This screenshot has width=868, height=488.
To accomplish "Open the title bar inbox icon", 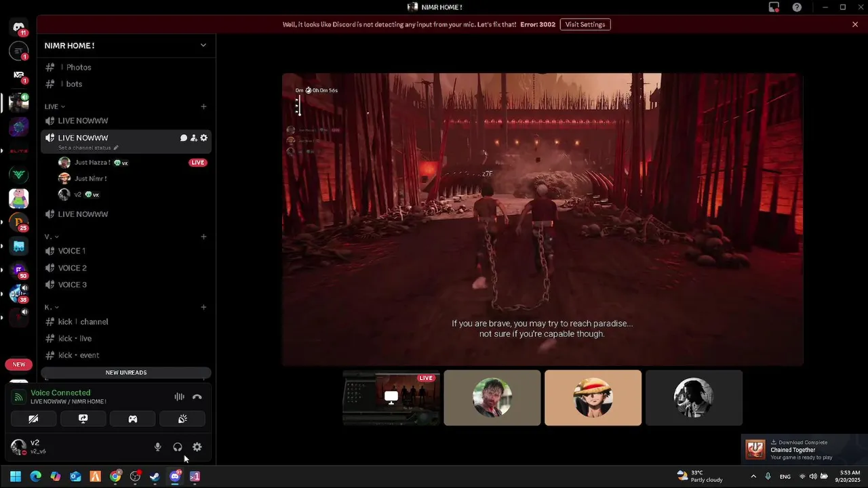I will pos(774,7).
